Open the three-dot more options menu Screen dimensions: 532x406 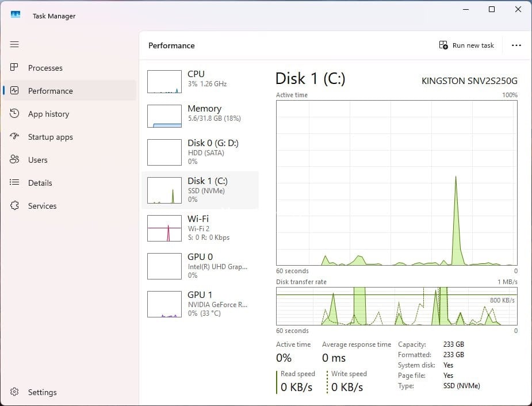point(516,45)
